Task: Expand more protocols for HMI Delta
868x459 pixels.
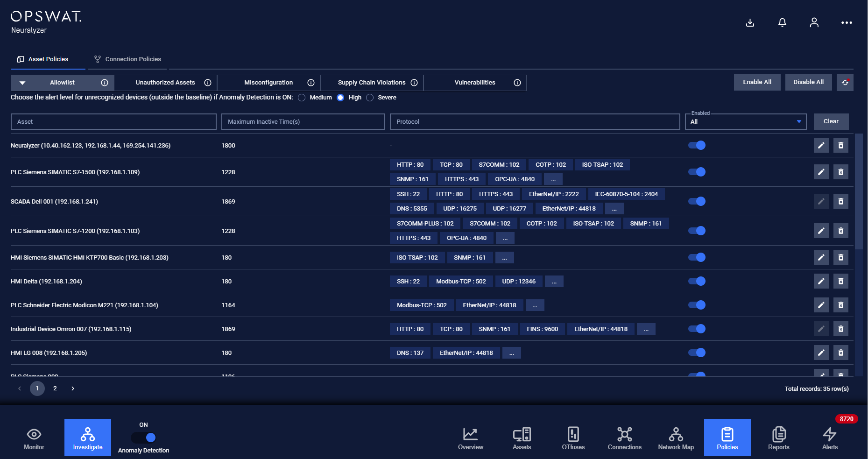Action: coord(554,282)
